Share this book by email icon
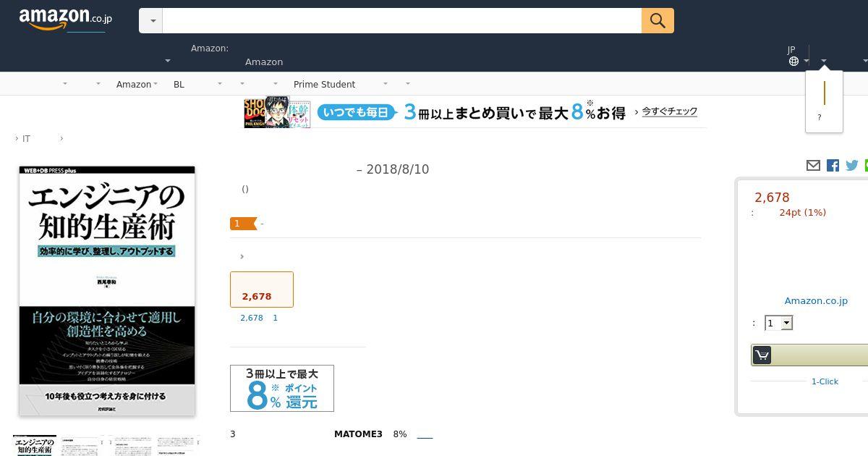868x456 pixels. click(813, 166)
